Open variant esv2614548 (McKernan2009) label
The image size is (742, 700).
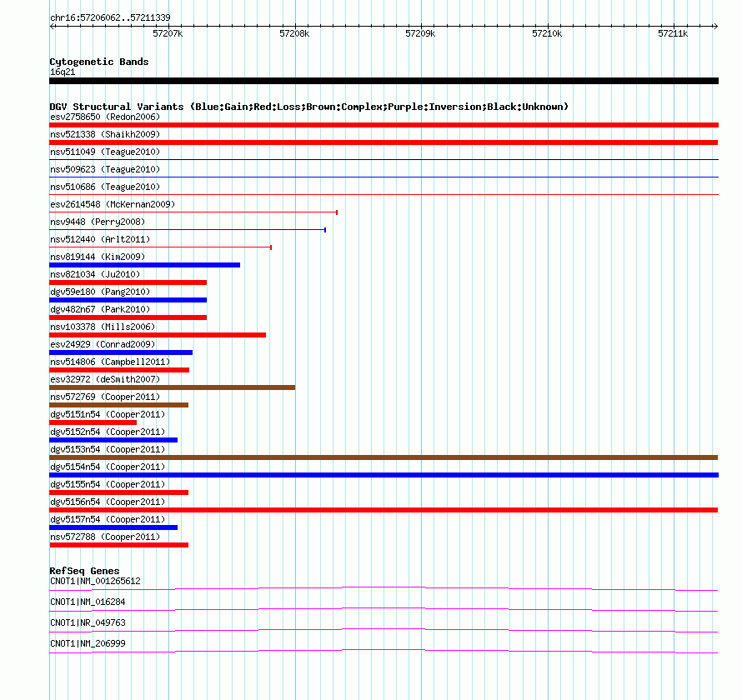click(x=113, y=204)
